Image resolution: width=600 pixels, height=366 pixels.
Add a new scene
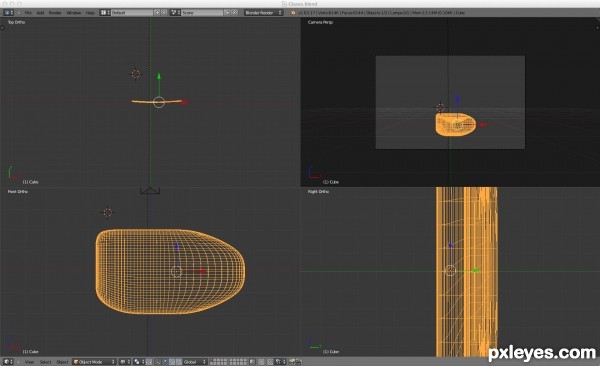point(227,13)
